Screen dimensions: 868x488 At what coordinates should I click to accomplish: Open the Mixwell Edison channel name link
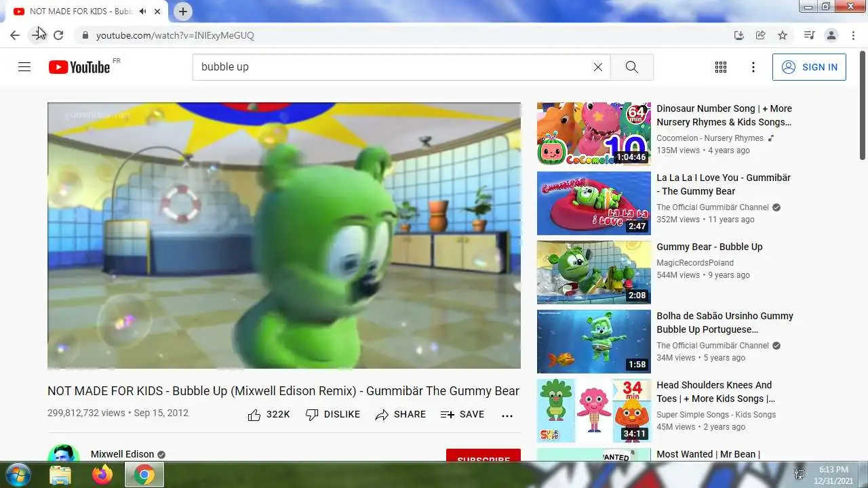click(123, 454)
